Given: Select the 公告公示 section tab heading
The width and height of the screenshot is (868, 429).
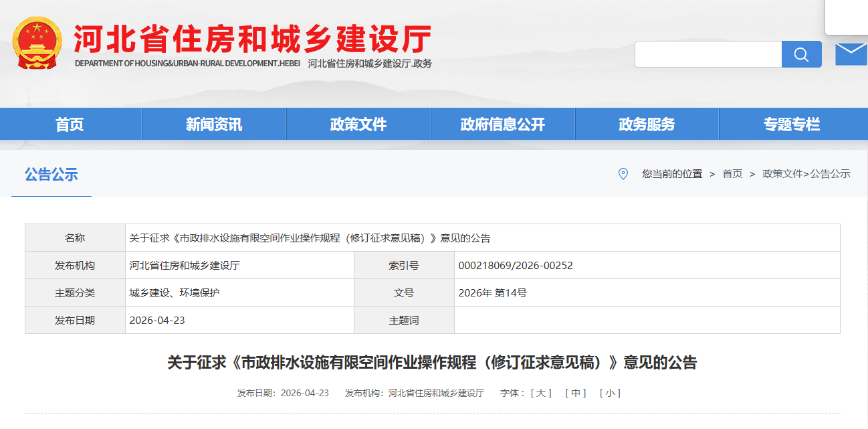Looking at the screenshot, I should (x=51, y=175).
